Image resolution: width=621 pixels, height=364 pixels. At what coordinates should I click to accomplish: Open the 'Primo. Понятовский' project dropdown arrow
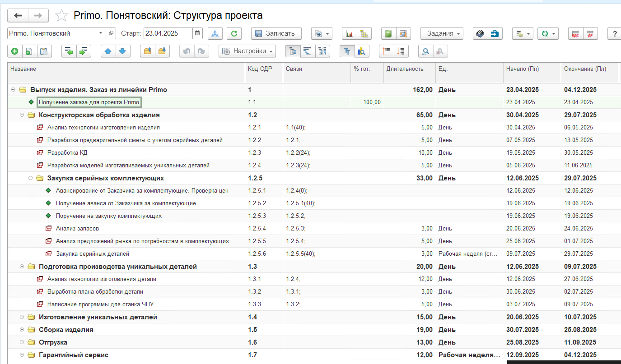tap(101, 33)
